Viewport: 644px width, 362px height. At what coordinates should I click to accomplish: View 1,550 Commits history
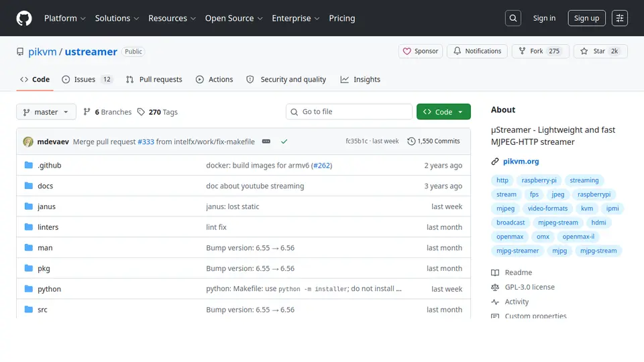point(433,141)
